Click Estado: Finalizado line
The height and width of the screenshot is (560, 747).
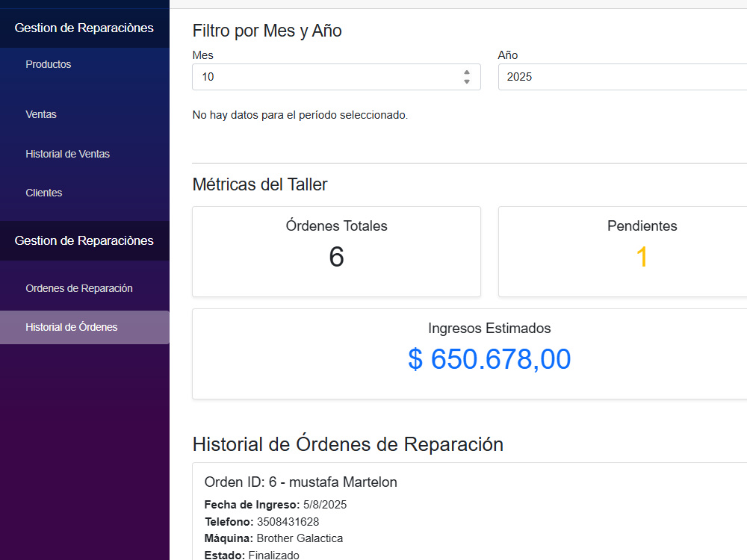pos(252,555)
